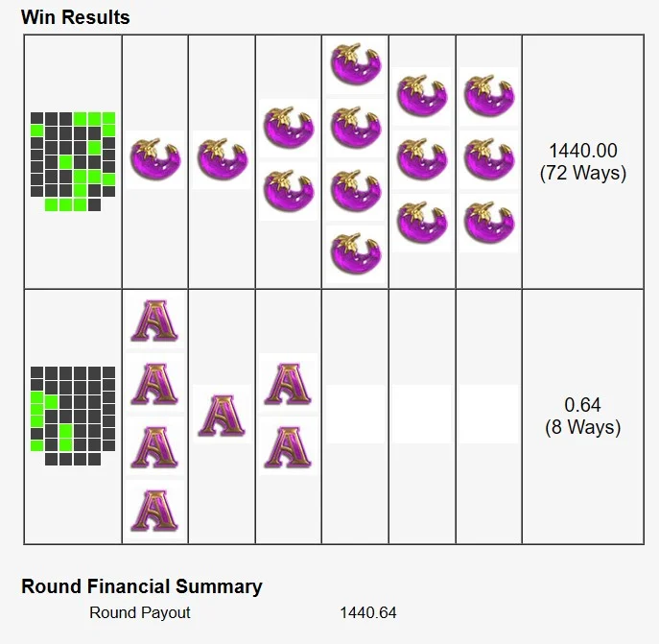Click the lower eggplant in reel three

[x=289, y=191]
